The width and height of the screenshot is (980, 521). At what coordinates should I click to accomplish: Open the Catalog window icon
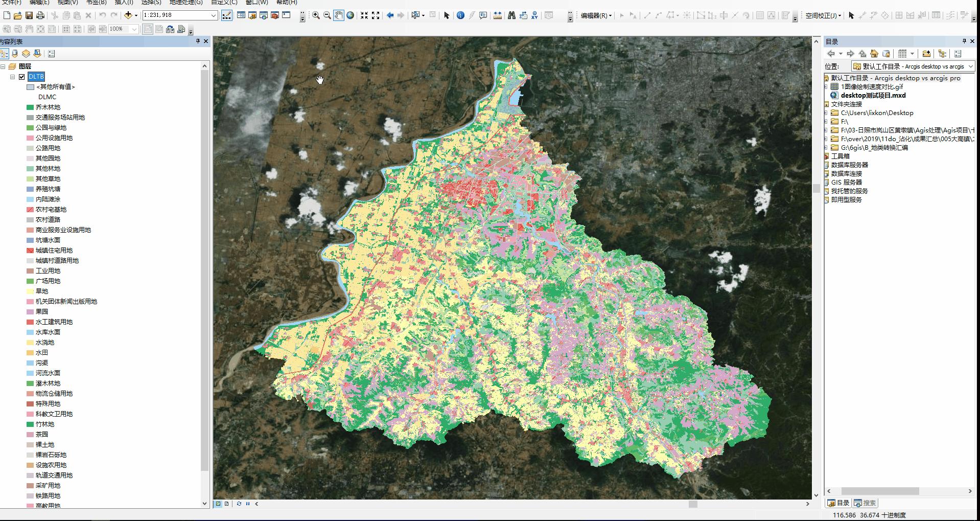coord(252,15)
